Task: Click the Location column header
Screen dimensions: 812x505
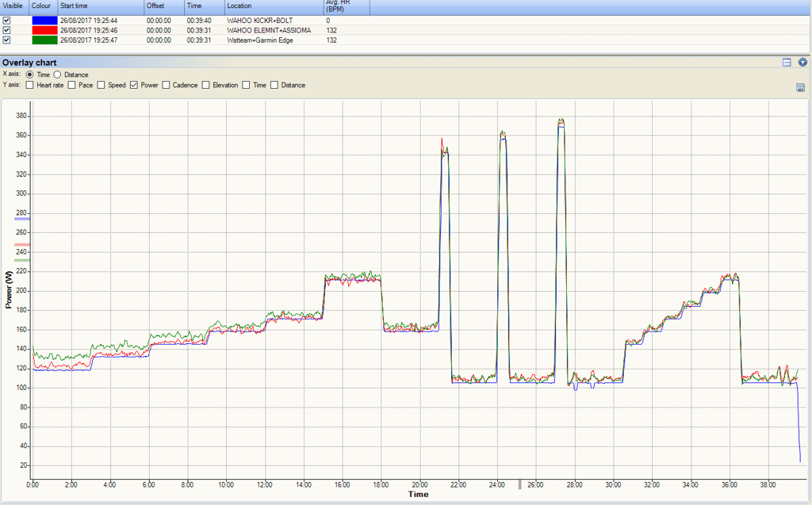Action: point(239,6)
